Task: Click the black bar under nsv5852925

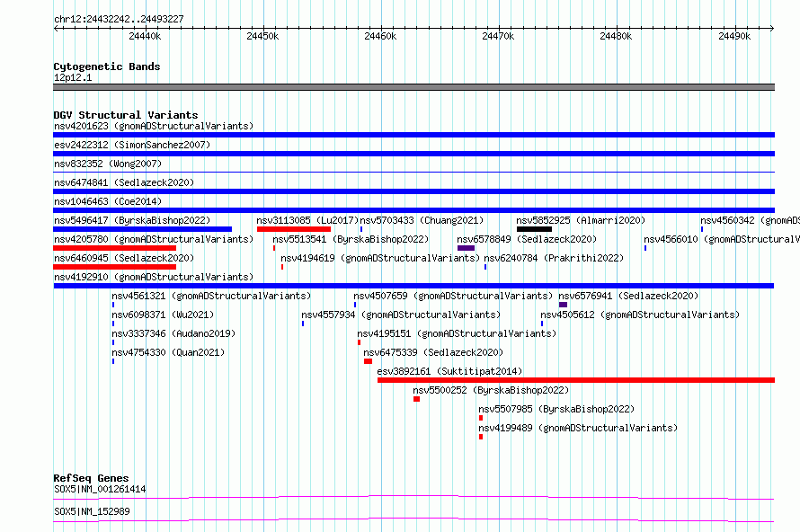Action: click(534, 229)
